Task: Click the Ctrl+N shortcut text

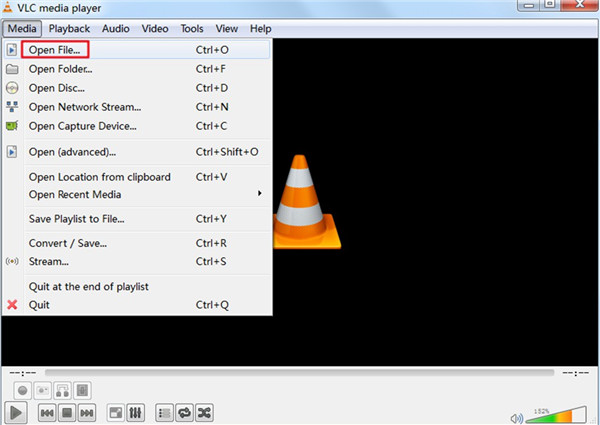Action: 212,107
